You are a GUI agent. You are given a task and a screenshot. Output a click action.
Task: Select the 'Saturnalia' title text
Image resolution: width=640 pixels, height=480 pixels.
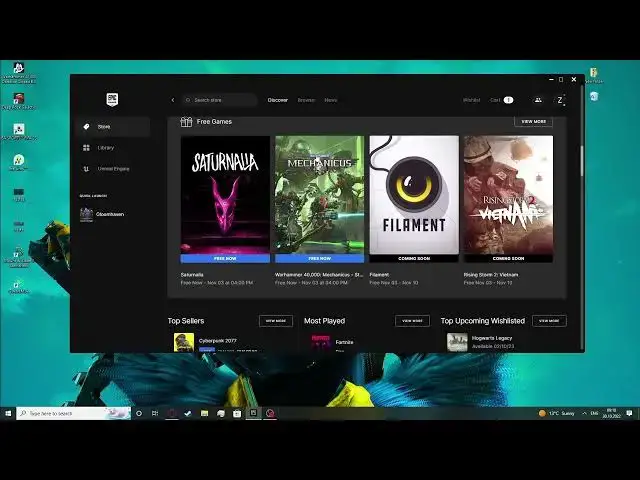click(x=192, y=275)
